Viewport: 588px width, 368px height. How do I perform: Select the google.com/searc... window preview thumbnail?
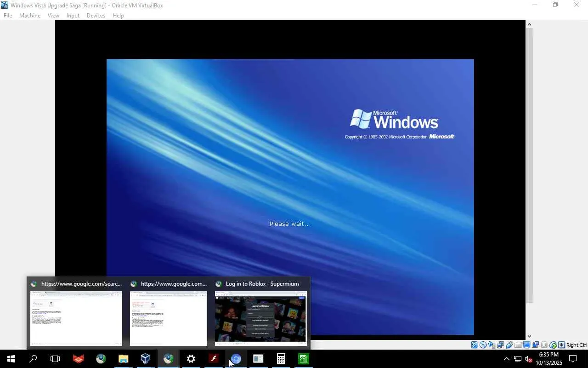click(76, 318)
